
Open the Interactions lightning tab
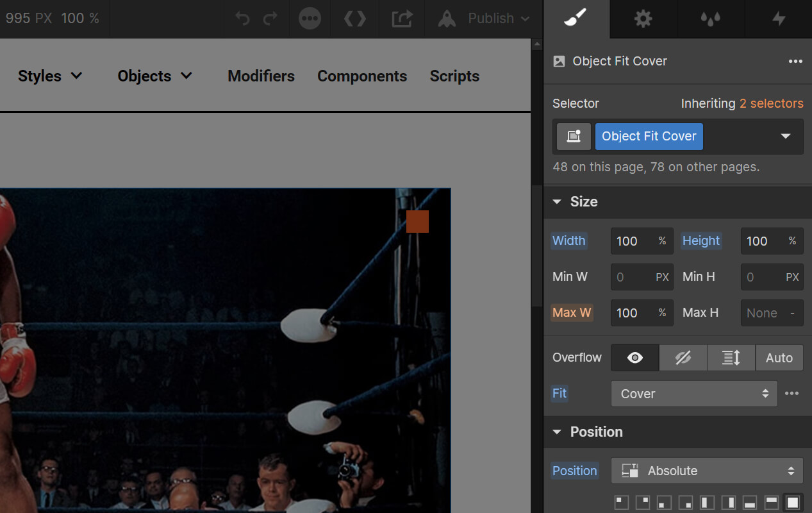coord(779,19)
